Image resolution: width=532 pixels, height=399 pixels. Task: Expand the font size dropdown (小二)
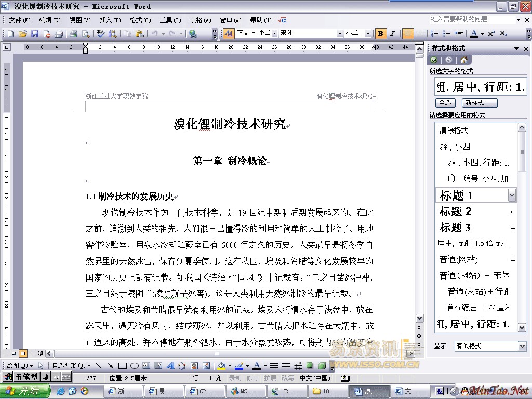point(368,34)
